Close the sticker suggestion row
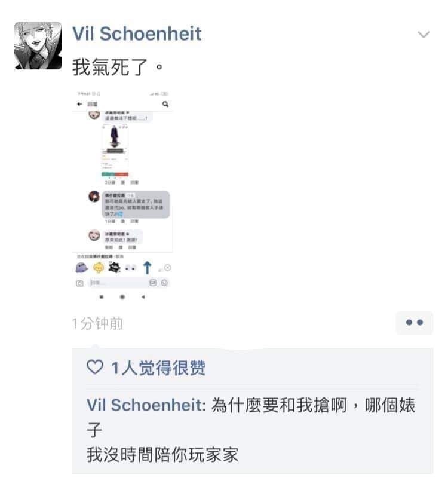Screen dimensions: 448x493 click(168, 268)
